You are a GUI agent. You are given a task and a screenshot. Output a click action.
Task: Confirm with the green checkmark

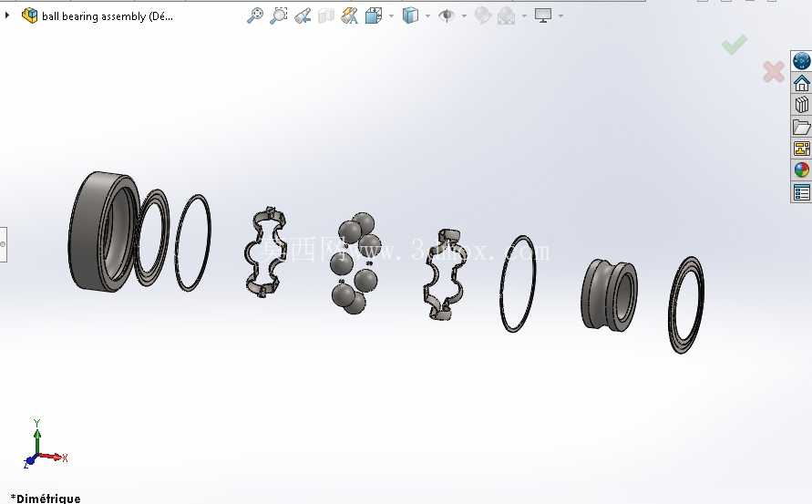click(x=735, y=45)
